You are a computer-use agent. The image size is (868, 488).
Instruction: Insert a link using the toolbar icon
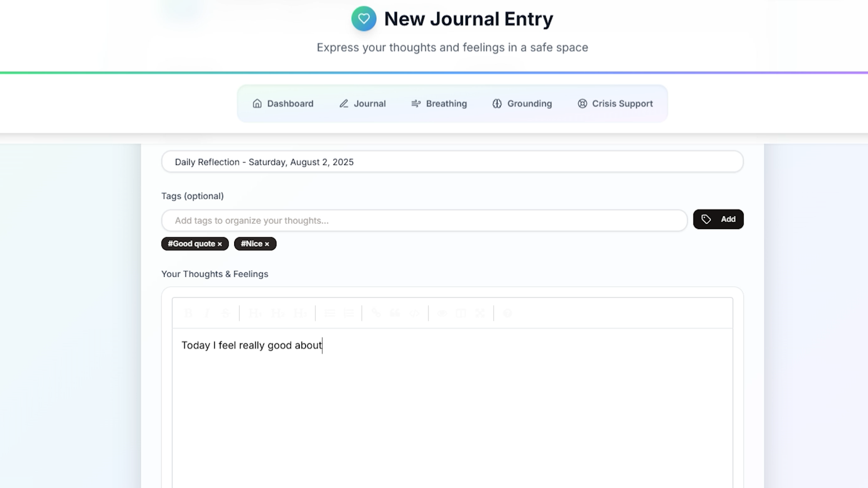376,313
